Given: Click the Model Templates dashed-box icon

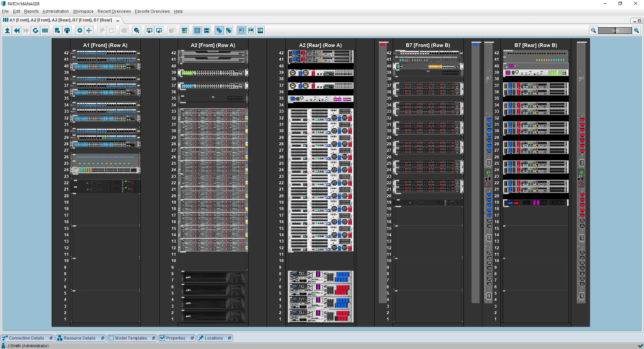Looking at the screenshot, I should pos(111,338).
